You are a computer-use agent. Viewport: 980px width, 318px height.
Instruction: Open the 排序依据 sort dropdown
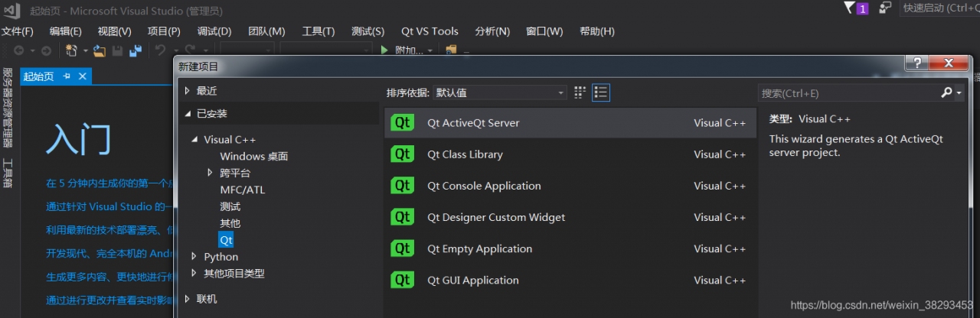500,92
